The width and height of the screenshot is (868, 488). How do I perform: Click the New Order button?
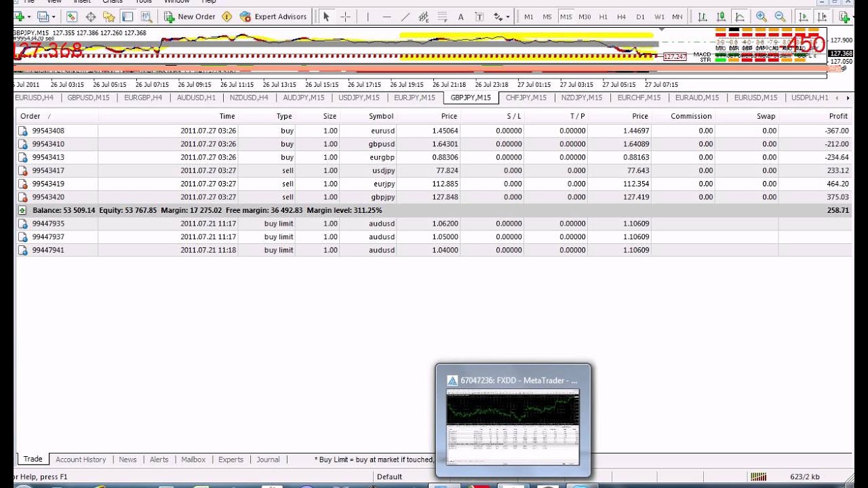(x=190, y=16)
